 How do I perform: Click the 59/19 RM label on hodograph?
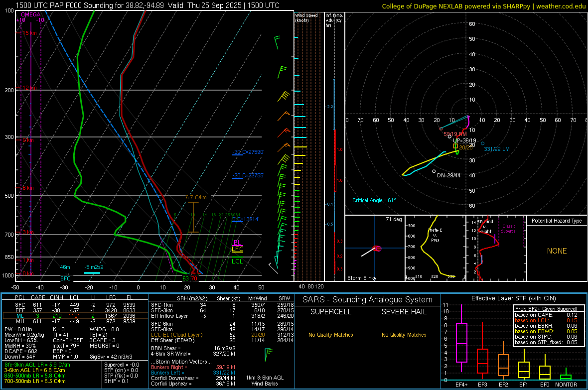[455, 134]
